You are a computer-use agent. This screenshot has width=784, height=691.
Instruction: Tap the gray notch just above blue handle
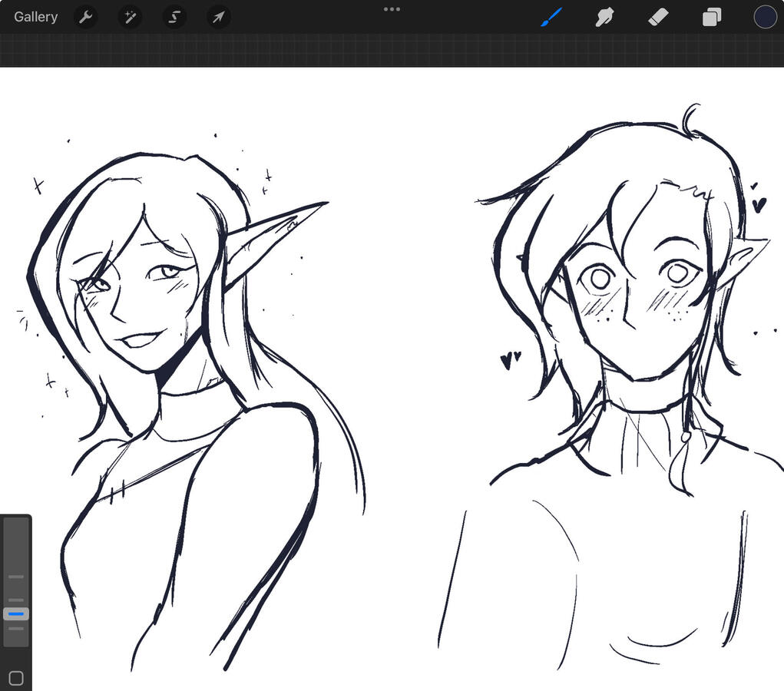tap(16, 600)
